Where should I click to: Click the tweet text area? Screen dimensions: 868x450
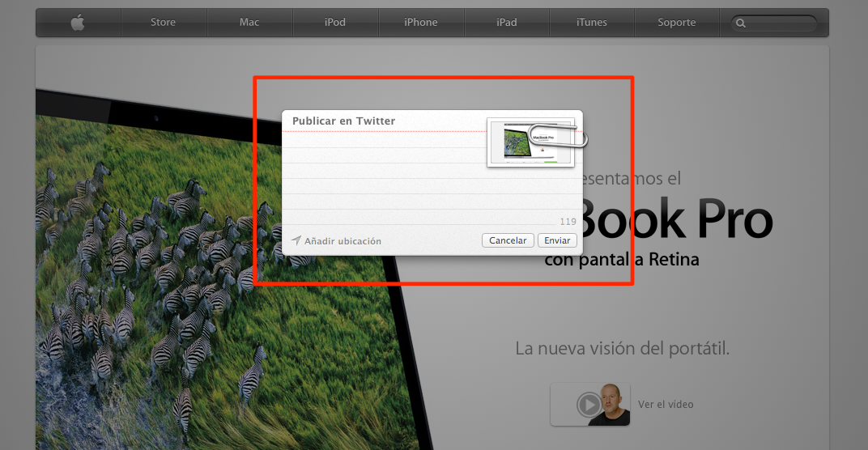[384, 177]
